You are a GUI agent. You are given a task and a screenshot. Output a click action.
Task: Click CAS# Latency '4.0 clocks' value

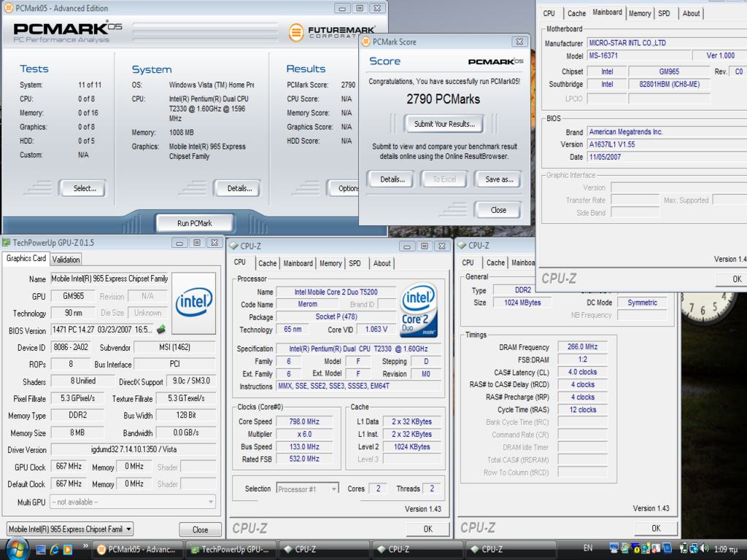point(583,372)
